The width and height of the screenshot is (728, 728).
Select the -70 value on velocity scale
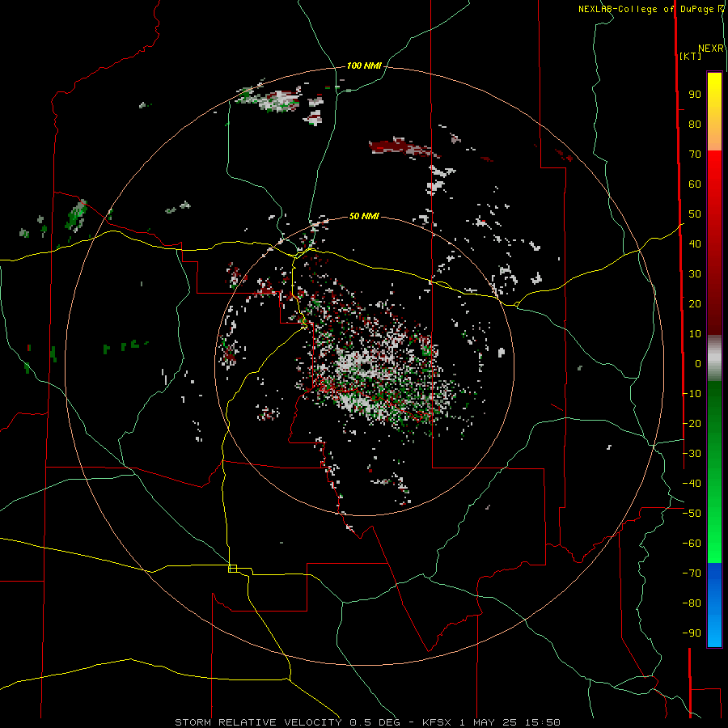tap(692, 574)
